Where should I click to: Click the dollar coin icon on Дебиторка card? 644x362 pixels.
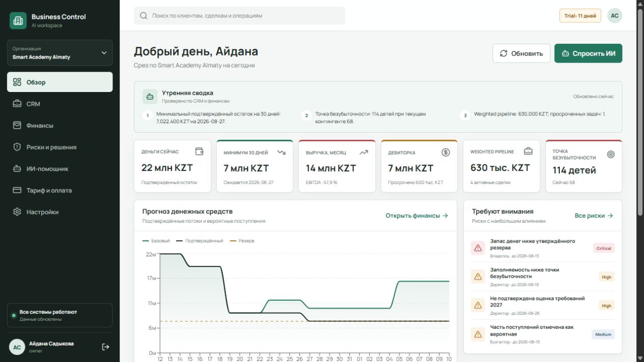(x=446, y=152)
